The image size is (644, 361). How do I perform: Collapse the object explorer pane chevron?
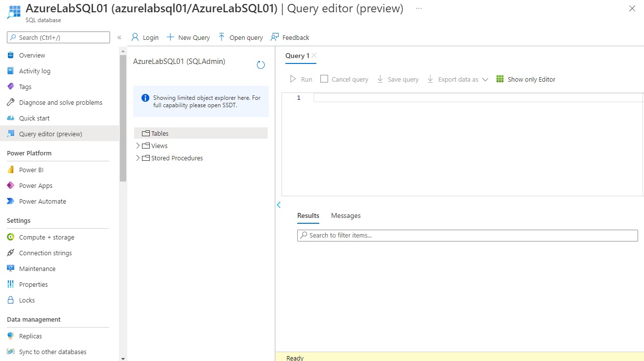click(x=279, y=205)
